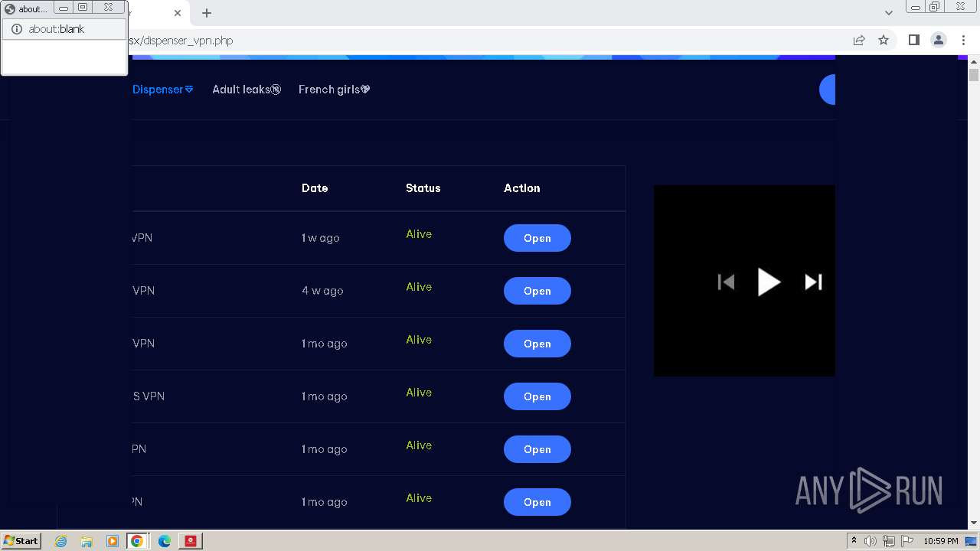Click Alive status in the 4 w ago row
The image size is (980, 551).
click(419, 287)
